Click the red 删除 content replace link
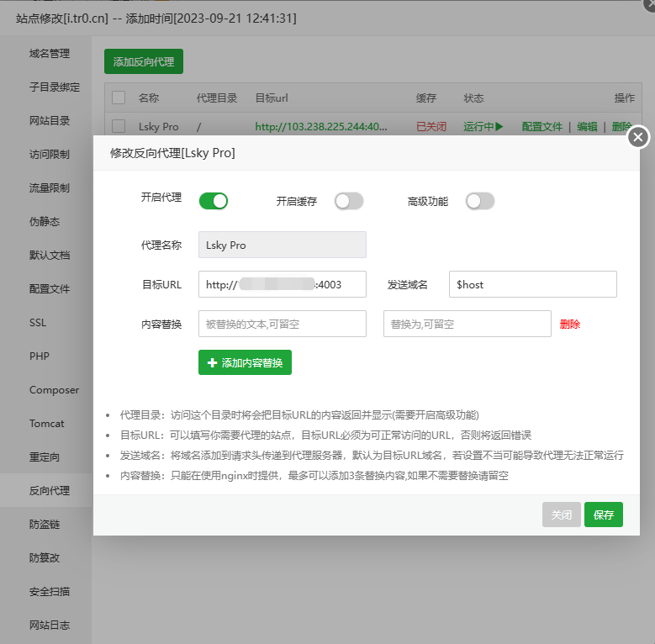 click(570, 324)
